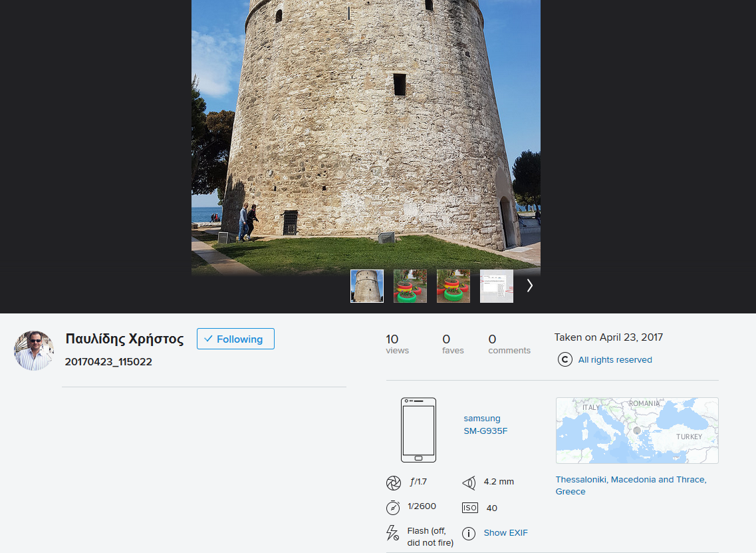756x553 pixels.
Task: Toggle the Following button
Action: [235, 339]
